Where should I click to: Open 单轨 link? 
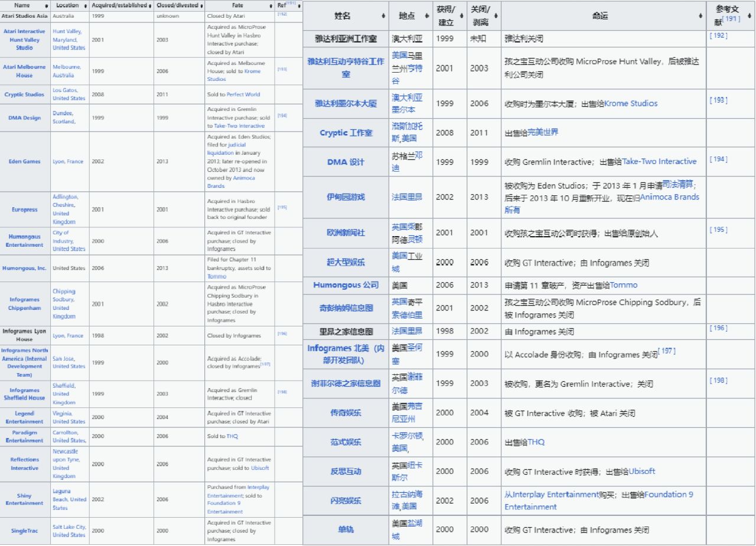346,530
